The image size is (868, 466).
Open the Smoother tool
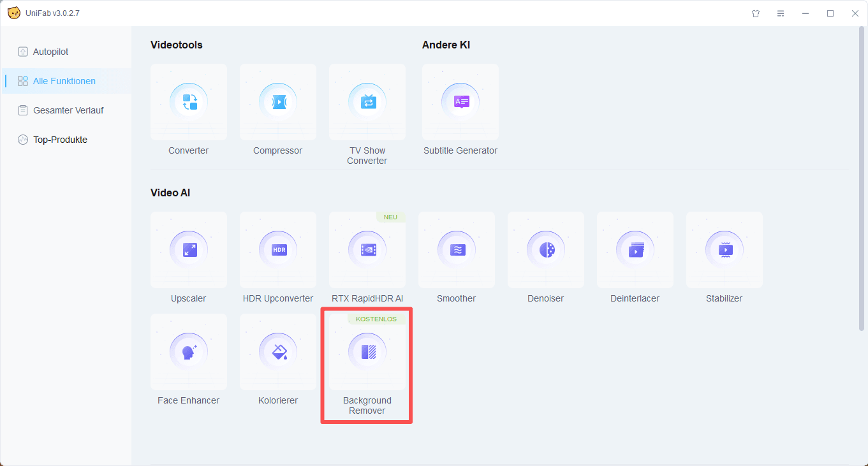(x=457, y=250)
